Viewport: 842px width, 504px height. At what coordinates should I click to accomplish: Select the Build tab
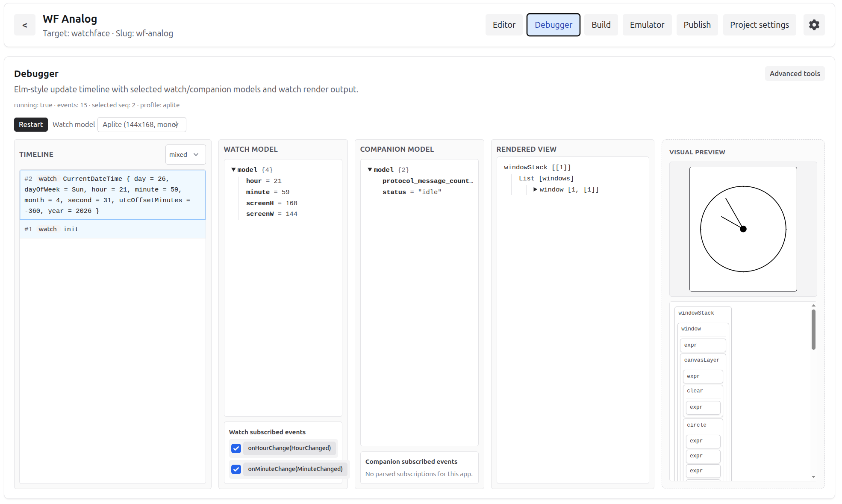tap(601, 25)
